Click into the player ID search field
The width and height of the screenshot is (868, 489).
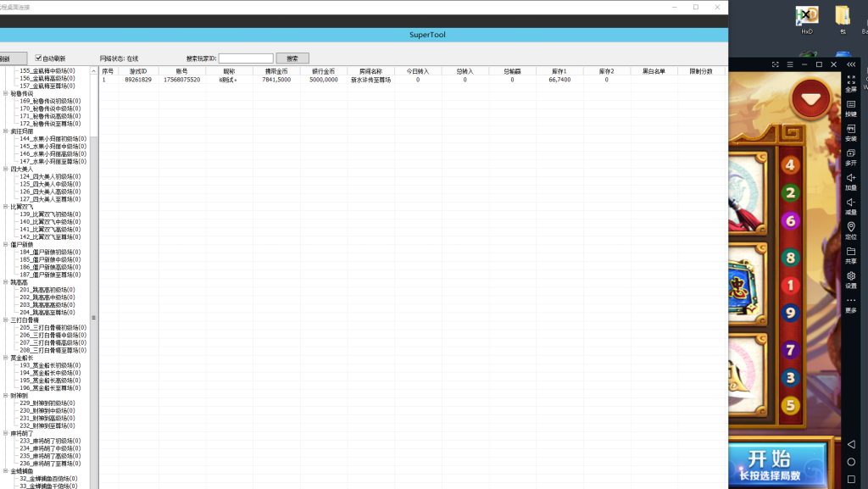(246, 58)
